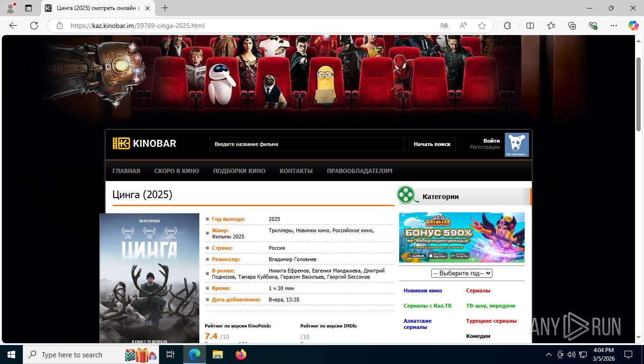Close the Цинга (2025) browser tab
Image resolution: width=644 pixels, height=364 pixels.
148,8
